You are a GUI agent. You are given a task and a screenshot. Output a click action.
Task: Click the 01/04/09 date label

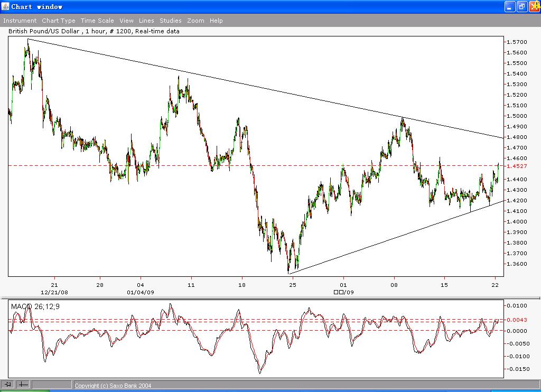click(141, 292)
